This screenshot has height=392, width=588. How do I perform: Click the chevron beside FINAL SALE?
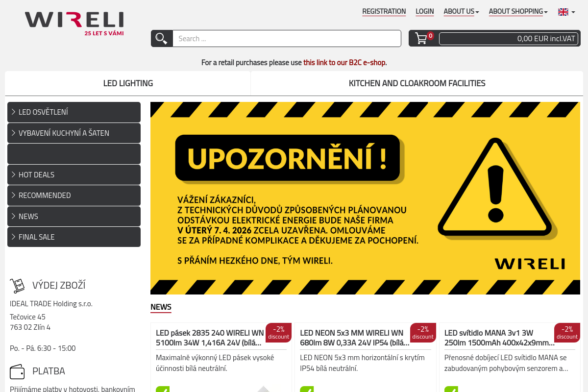(13, 237)
